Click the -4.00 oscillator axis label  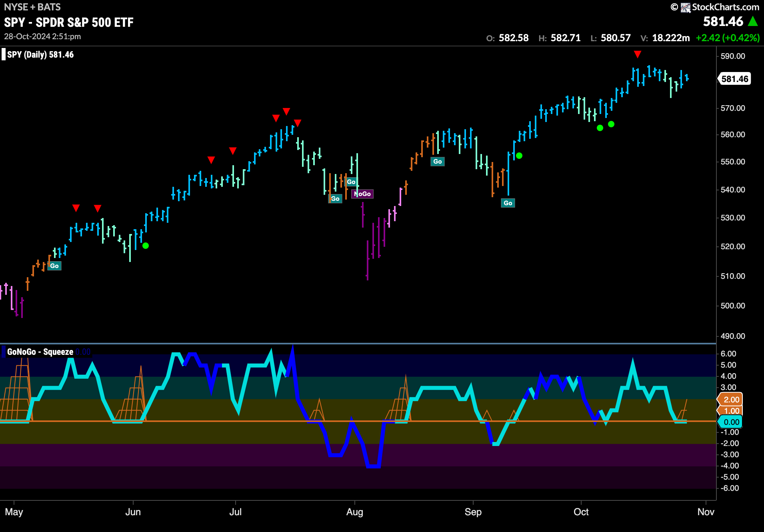coord(730,466)
